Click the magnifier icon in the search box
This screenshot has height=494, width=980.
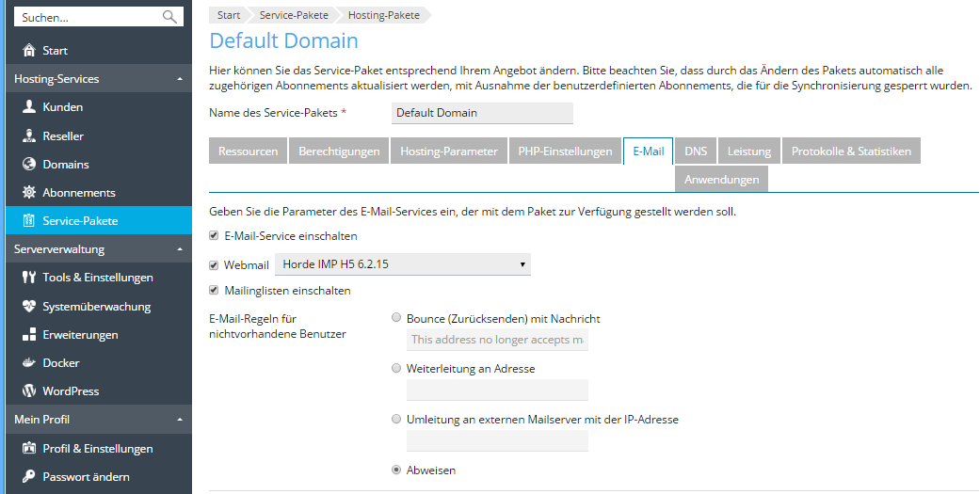tap(169, 17)
